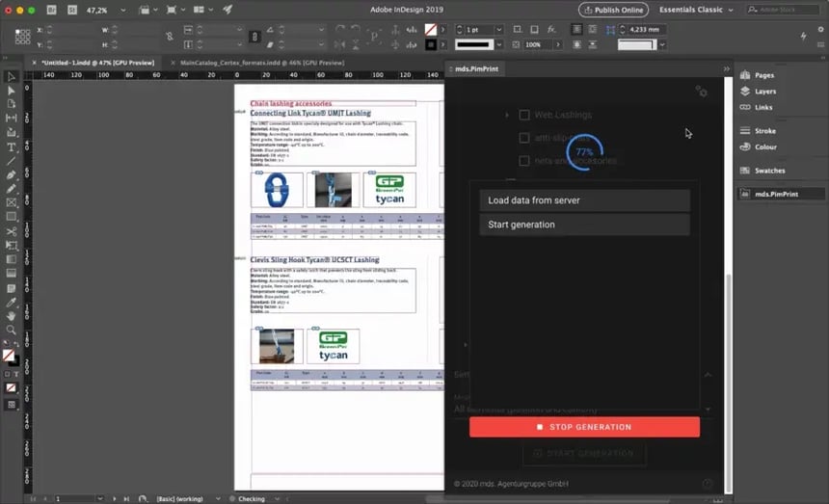The height and width of the screenshot is (504, 829).
Task: Click the Adobe Stock search field
Action: point(783,10)
